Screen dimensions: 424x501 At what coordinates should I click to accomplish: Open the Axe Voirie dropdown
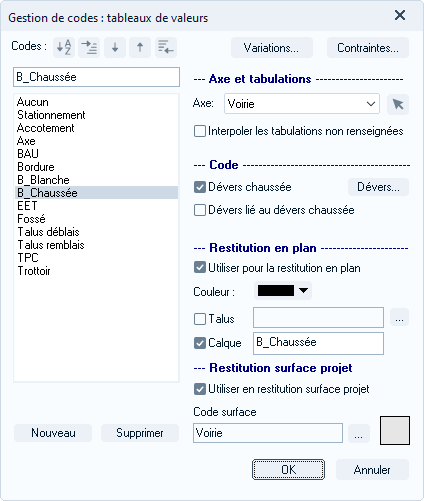click(x=302, y=104)
